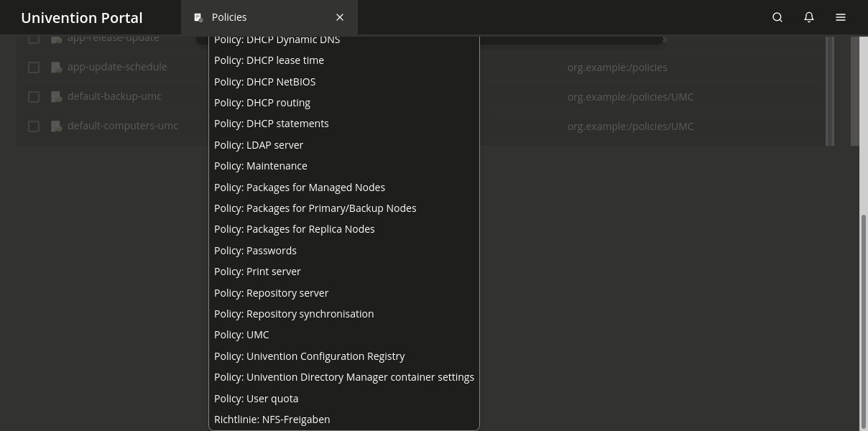This screenshot has height=431, width=868.
Task: Choose Policy: Passwords from dropdown list
Action: (255, 251)
